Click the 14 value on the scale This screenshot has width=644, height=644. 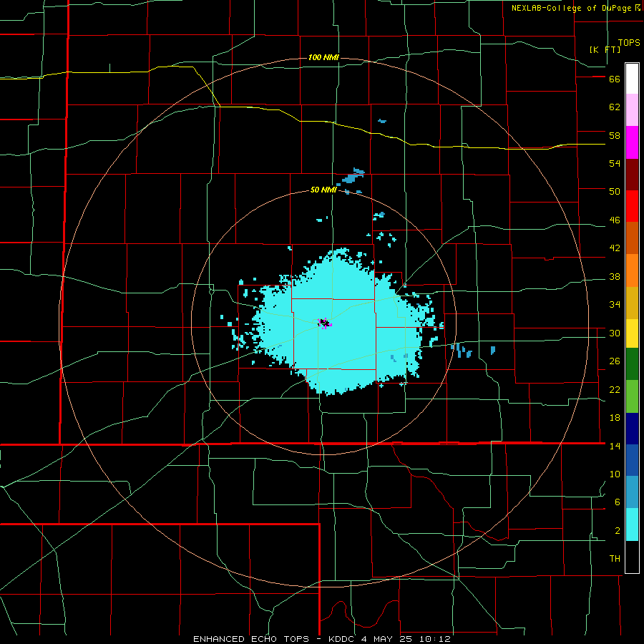[x=615, y=446]
